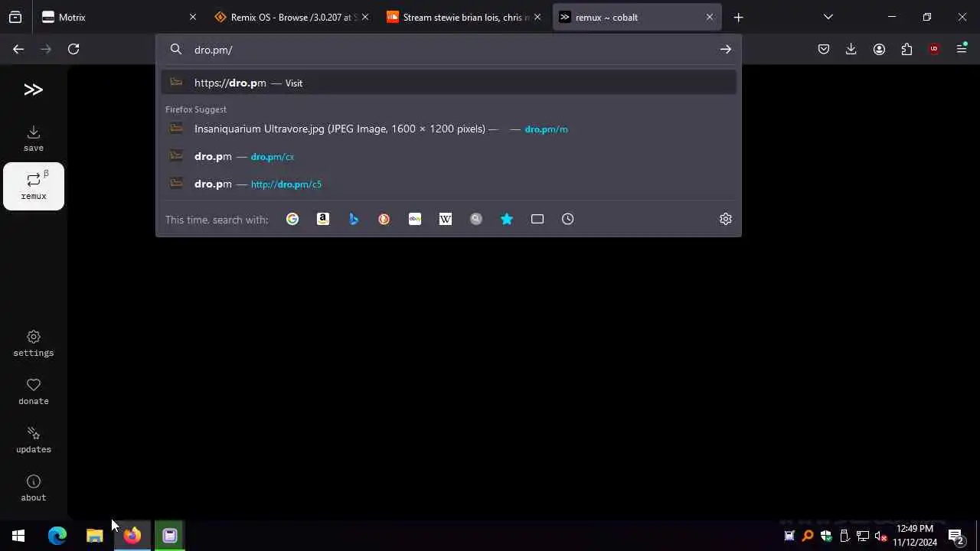Search this time with Bing
This screenshot has height=551, width=980.
coord(354,219)
